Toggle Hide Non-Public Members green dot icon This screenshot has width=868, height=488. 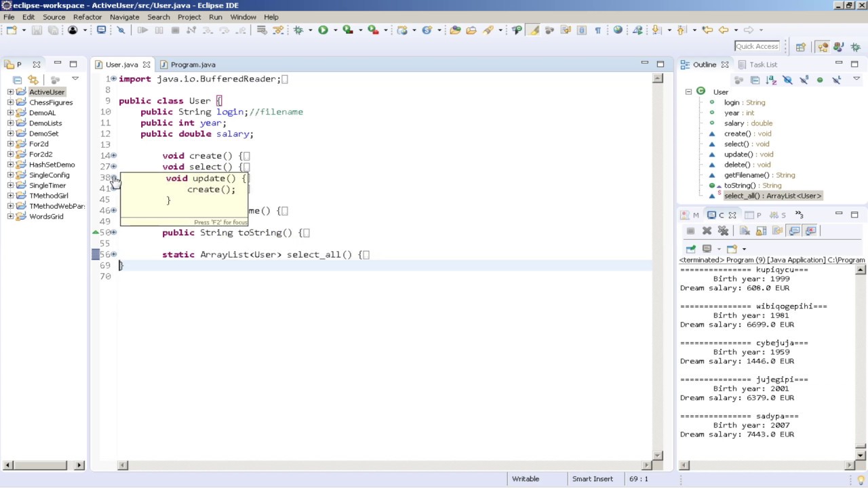click(x=820, y=80)
